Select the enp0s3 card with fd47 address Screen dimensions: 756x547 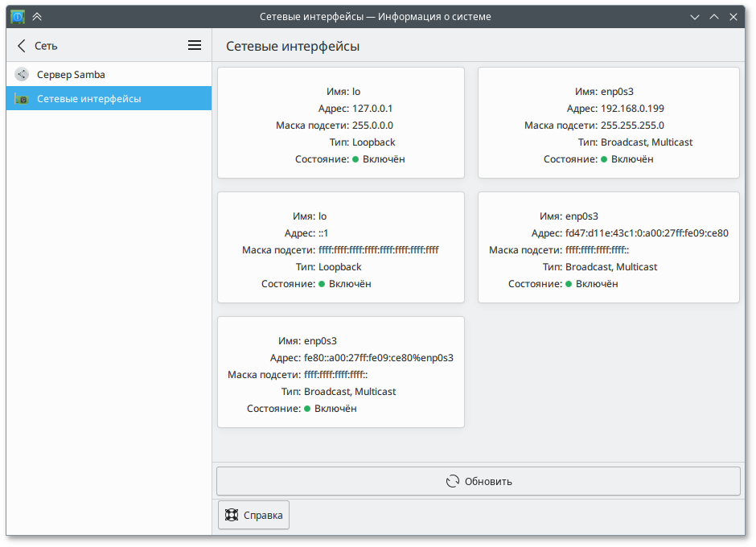608,247
